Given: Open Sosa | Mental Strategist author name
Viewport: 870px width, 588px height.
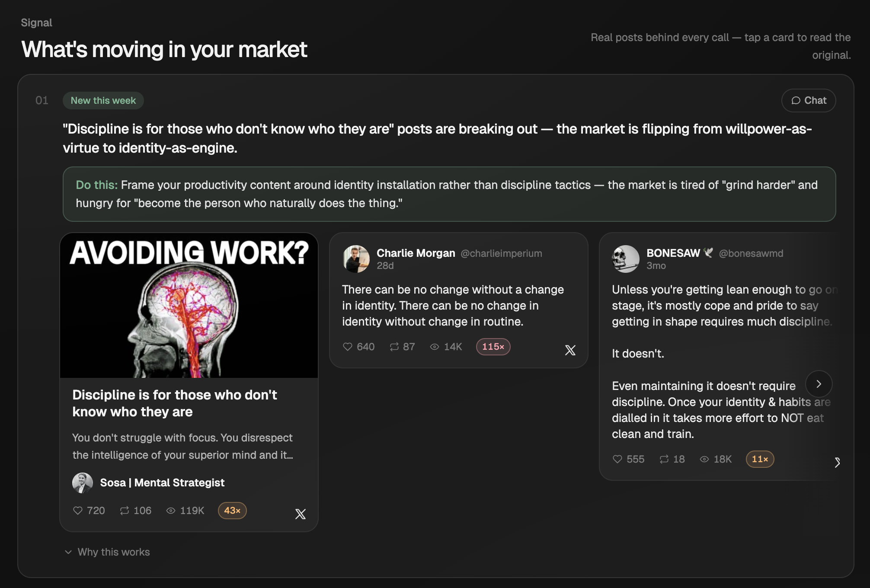Looking at the screenshot, I should coord(162,483).
